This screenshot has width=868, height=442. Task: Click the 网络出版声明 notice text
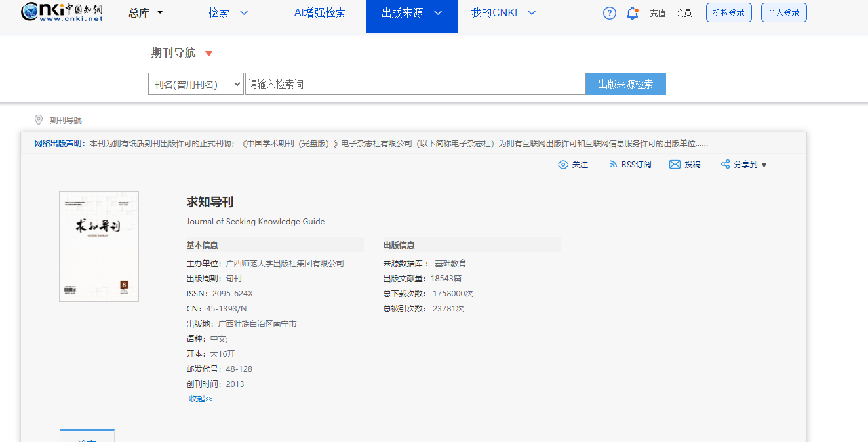371,144
